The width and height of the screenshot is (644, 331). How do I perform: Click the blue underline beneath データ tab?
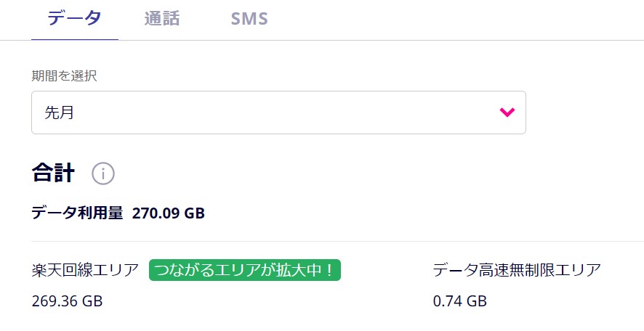[x=74, y=39]
